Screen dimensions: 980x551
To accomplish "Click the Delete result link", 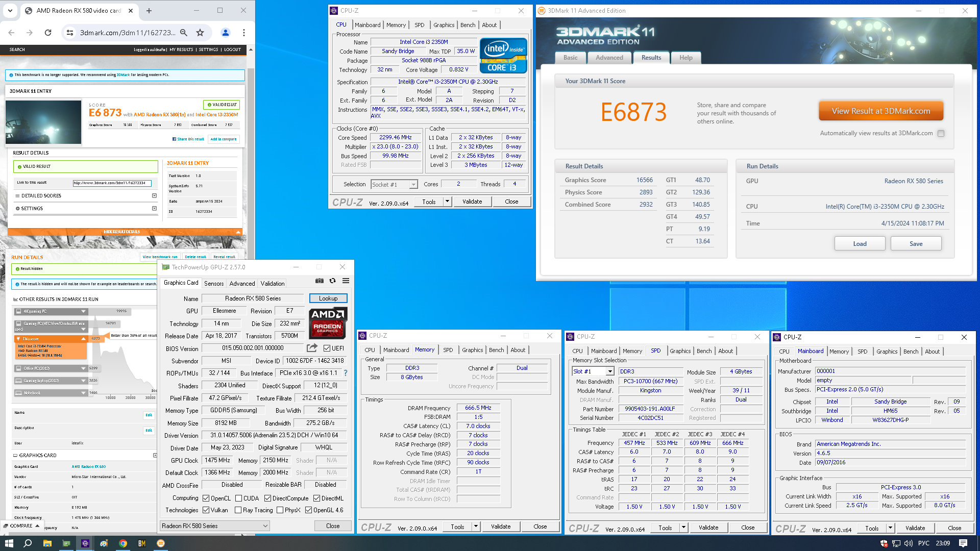I will (195, 257).
